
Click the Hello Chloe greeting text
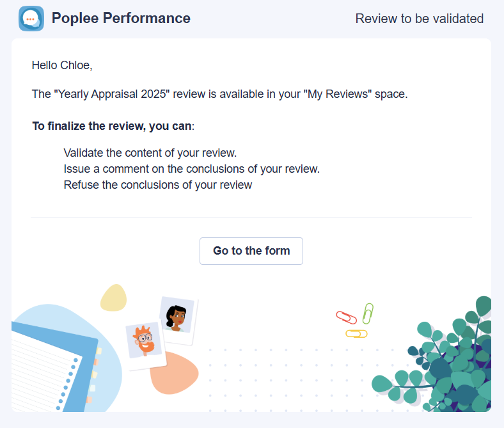pyautogui.click(x=62, y=65)
